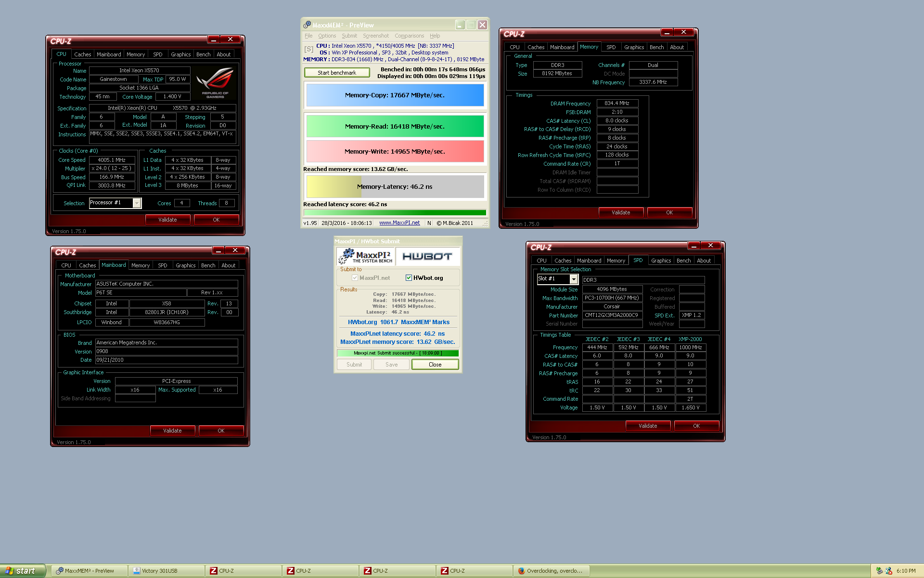The image size is (924, 578).
Task: Click the MaxxPI² System Bench logo
Action: (x=366, y=256)
